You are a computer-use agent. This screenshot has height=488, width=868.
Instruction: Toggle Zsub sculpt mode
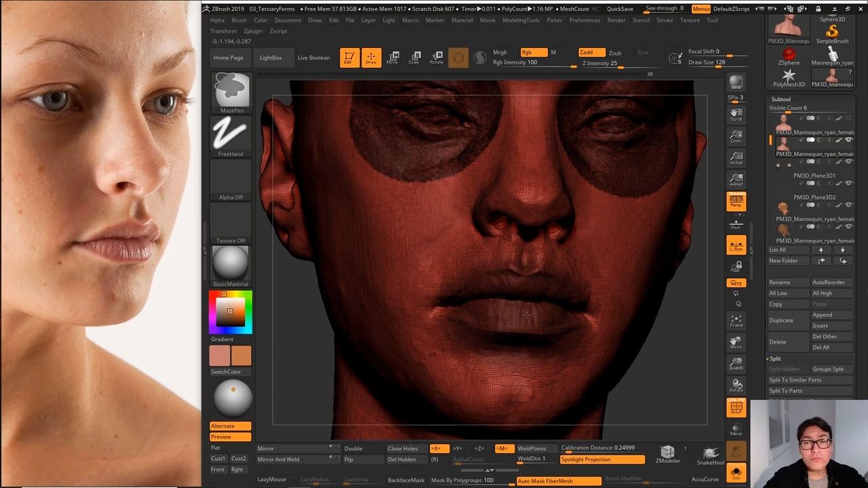(x=614, y=53)
